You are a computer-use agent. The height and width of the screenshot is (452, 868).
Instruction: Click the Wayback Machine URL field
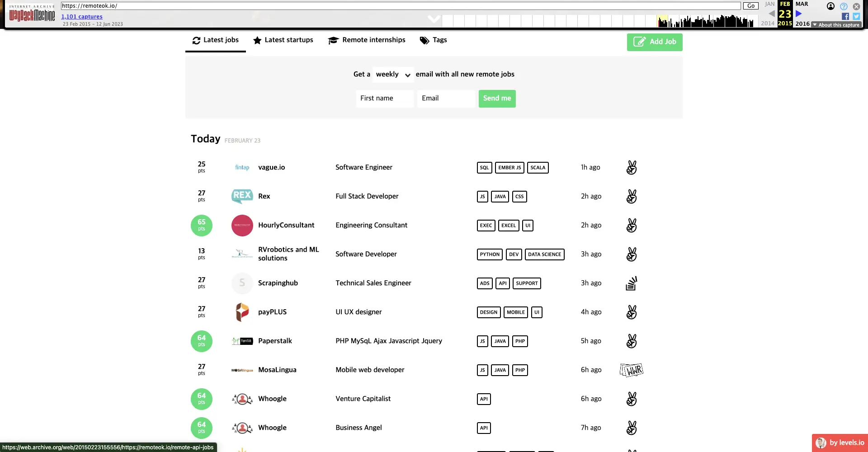coord(401,6)
